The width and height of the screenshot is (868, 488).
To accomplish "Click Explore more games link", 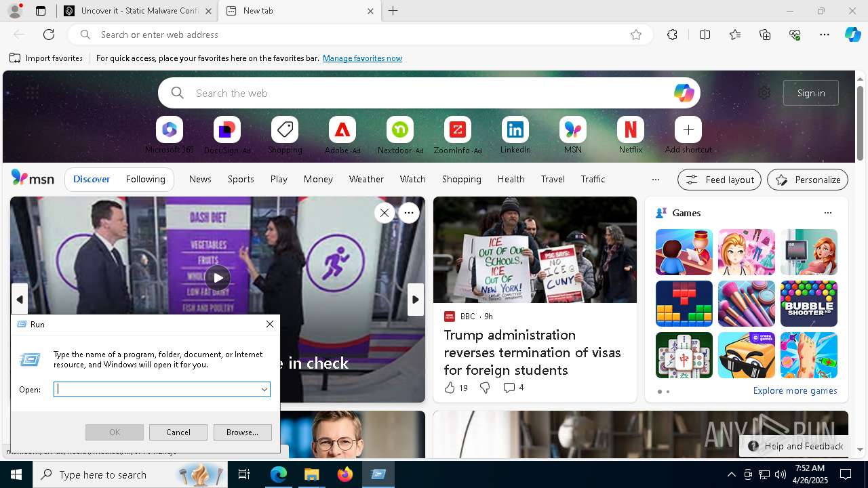I will pyautogui.click(x=795, y=390).
